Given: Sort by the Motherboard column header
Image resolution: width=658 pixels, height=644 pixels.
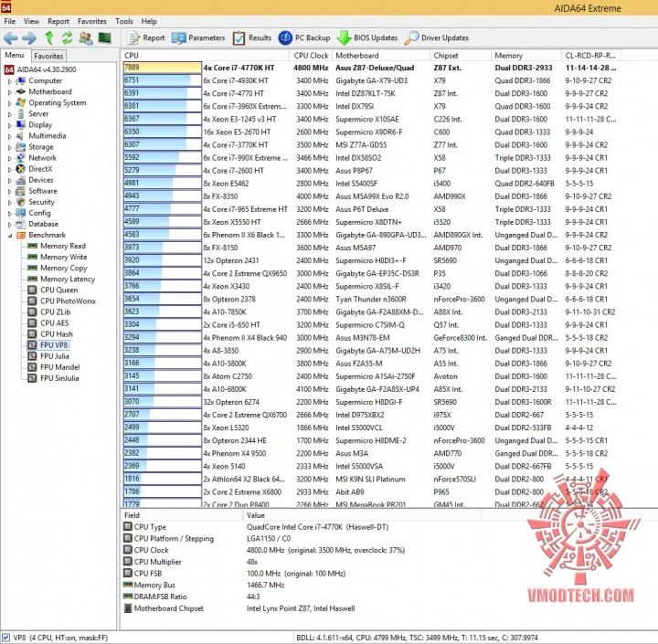Looking at the screenshot, I should pyautogui.click(x=380, y=56).
